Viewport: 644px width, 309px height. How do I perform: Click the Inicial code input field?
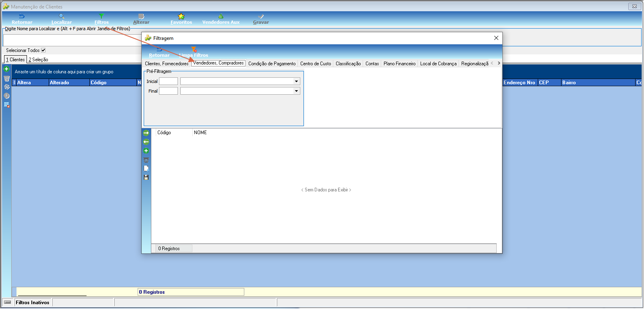(x=168, y=81)
